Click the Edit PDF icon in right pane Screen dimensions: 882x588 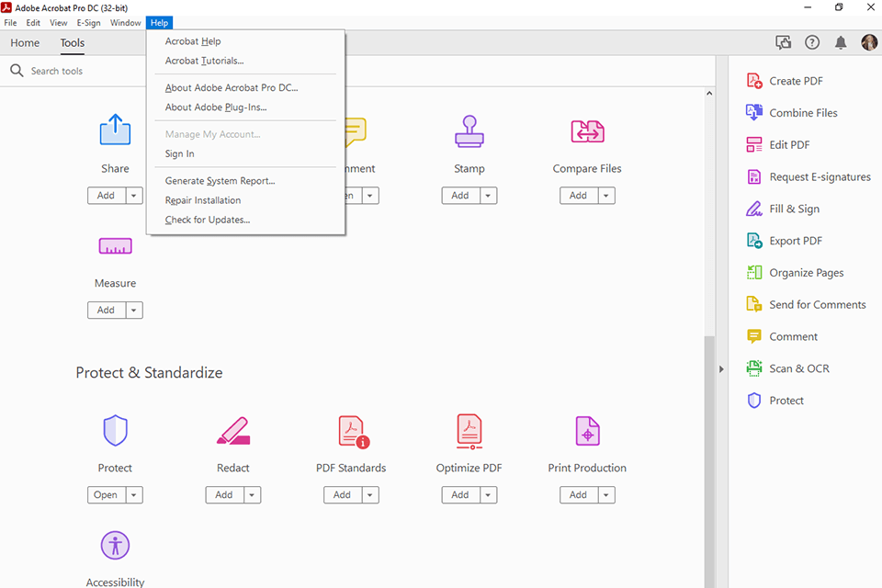pyautogui.click(x=754, y=144)
